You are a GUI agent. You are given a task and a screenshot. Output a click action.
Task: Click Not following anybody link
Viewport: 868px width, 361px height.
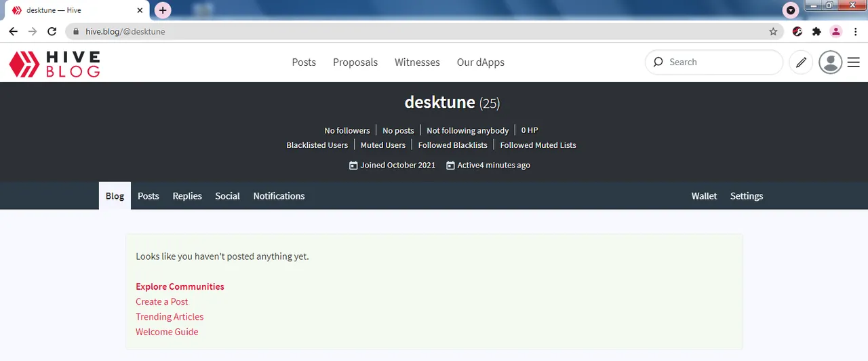pos(468,130)
